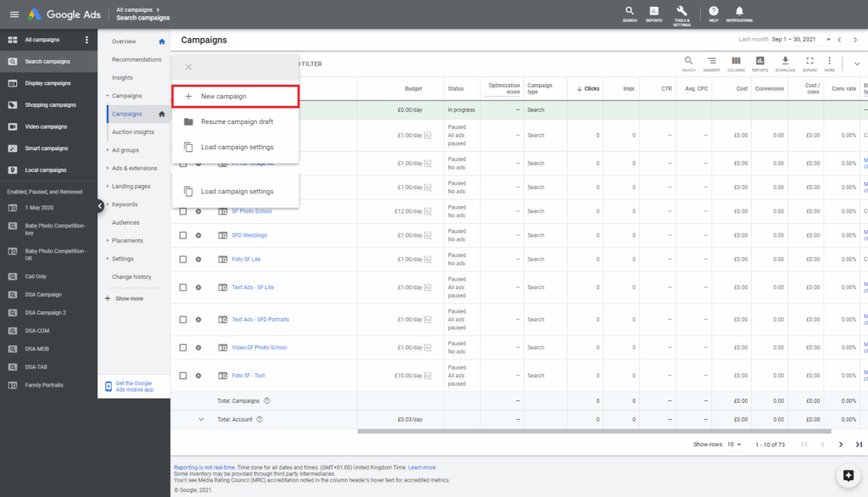
Task: Select New campaign menu entry
Action: click(236, 97)
